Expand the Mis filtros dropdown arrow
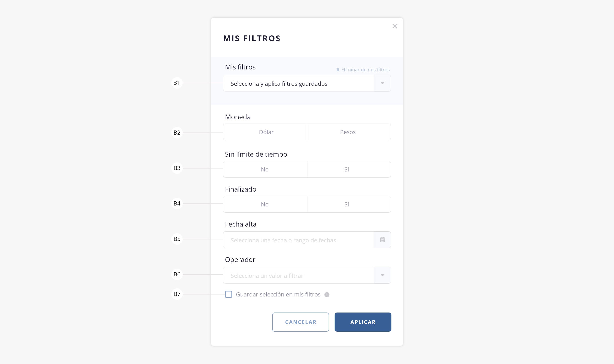 point(382,83)
